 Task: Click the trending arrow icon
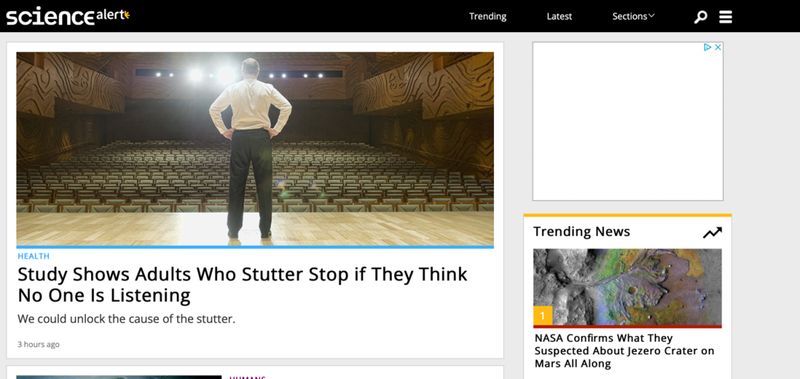click(712, 233)
